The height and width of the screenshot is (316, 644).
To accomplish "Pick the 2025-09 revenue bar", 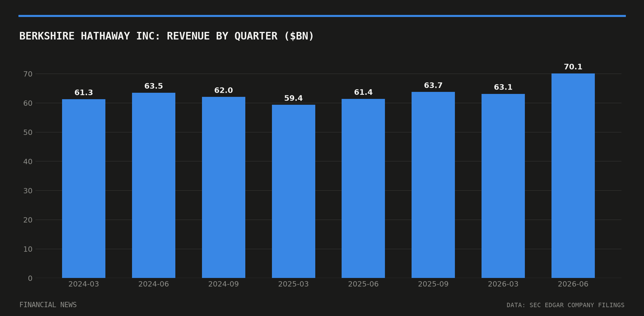I will (x=433, y=185).
